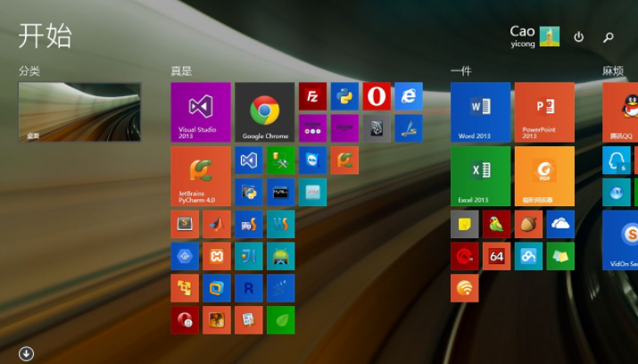Launch the MATLAB tile

point(217,224)
